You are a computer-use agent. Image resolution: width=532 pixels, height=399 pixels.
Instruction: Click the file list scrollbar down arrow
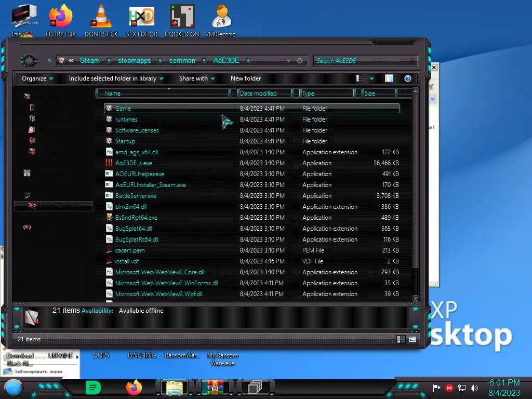coord(416,299)
